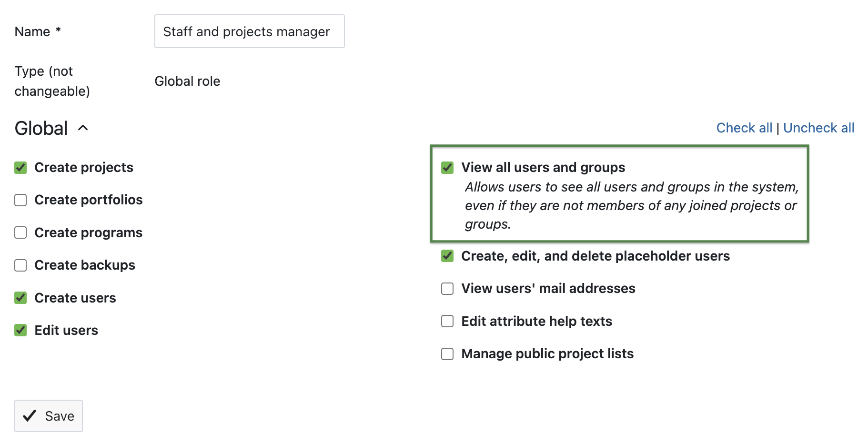This screenshot has height=444, width=868.
Task: Uncheck Create, edit, and delete placeholder users
Action: click(447, 256)
